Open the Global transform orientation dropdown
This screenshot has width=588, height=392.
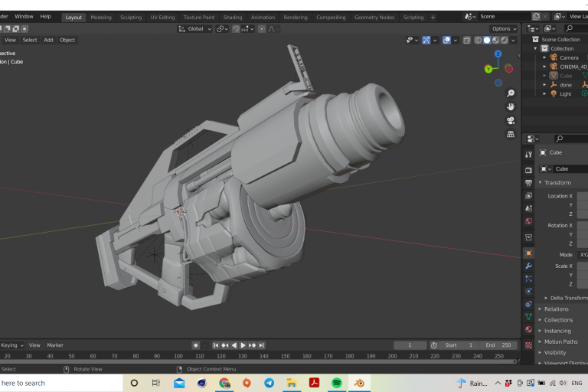pyautogui.click(x=194, y=28)
